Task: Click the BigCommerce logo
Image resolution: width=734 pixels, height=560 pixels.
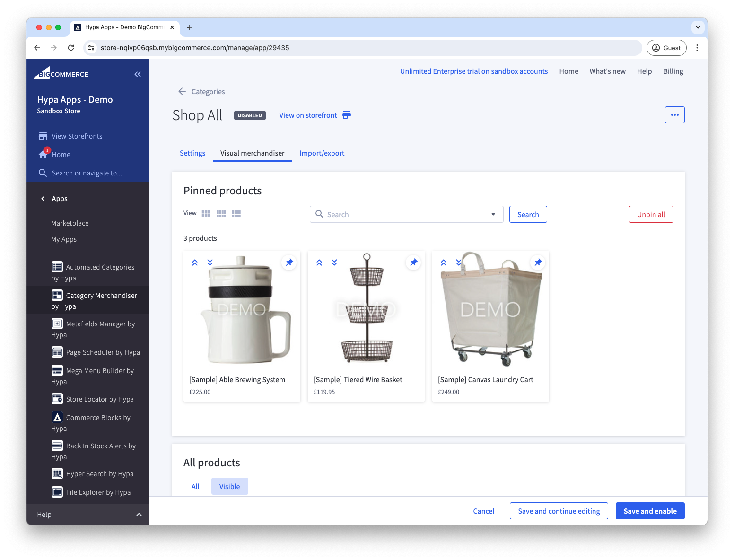Action: click(x=61, y=73)
